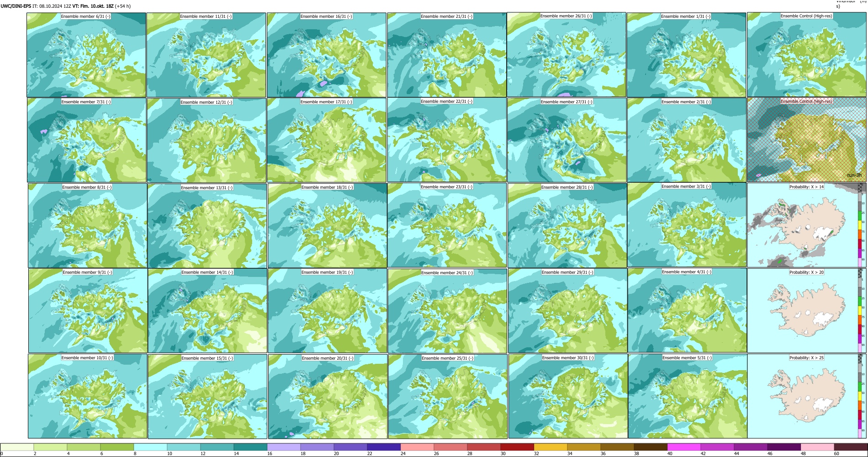The image size is (868, 457).
Task: Click the 'VT: Fim. 10.okt. 18Z' valid time text
Action: (93, 6)
